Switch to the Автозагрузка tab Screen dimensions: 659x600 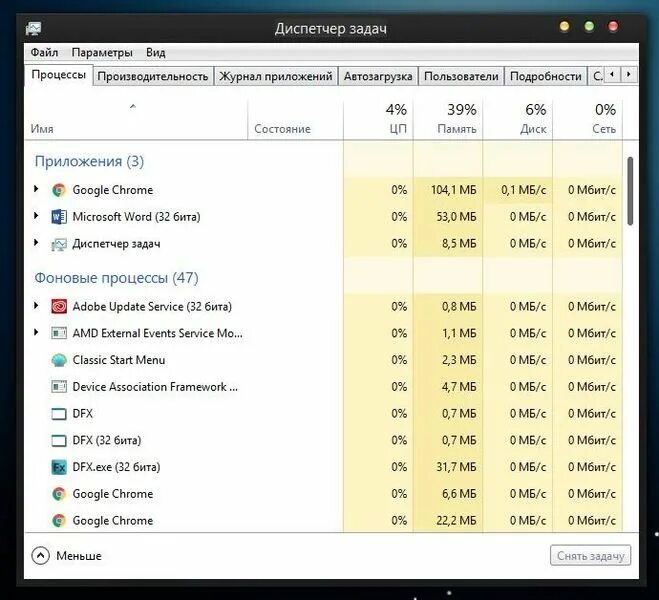point(378,76)
